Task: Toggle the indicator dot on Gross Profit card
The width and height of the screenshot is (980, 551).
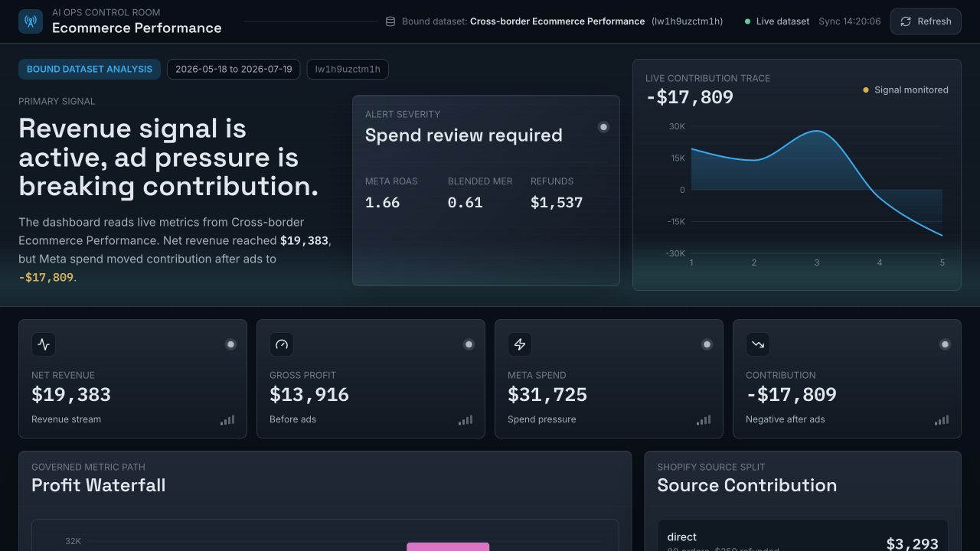Action: point(469,344)
